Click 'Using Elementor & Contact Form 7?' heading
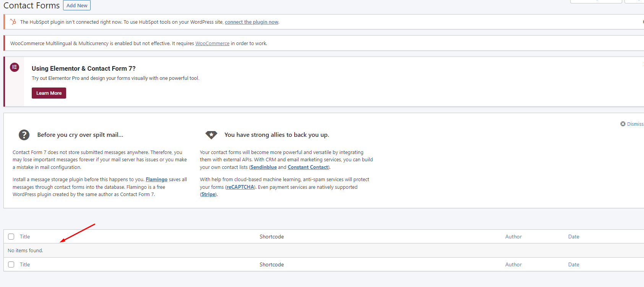The image size is (644, 287). tap(84, 68)
